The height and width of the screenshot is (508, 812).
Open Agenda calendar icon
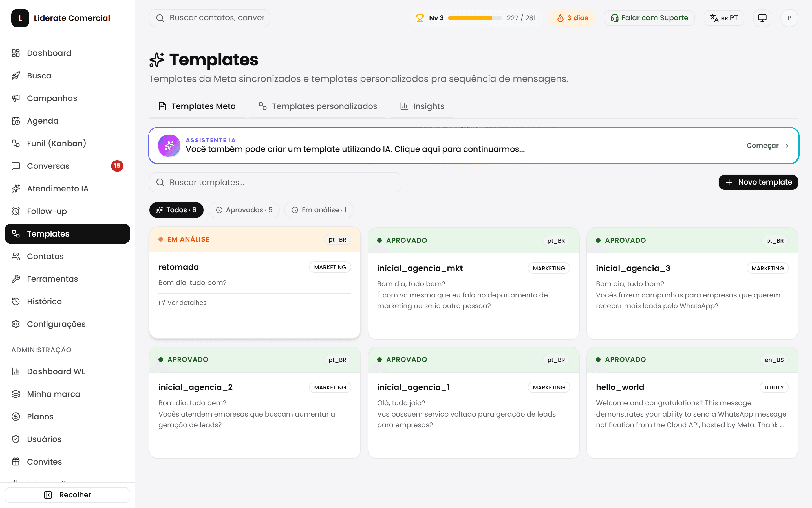(16, 121)
